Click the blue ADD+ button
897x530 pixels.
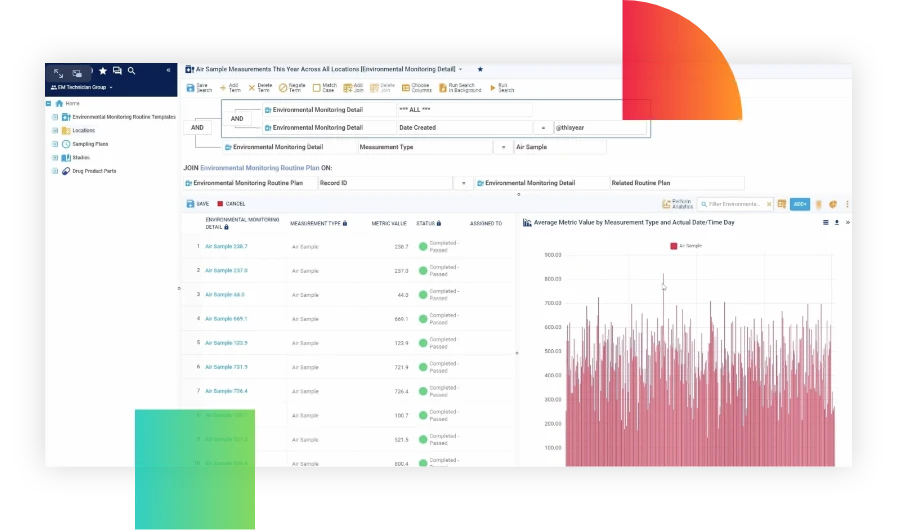800,204
